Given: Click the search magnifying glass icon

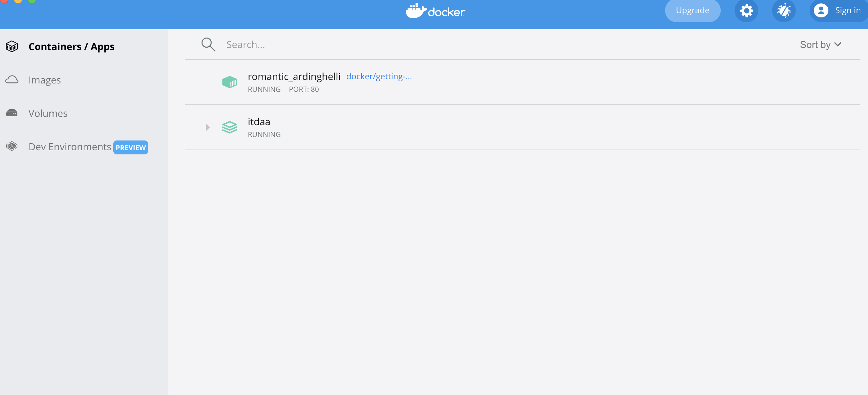Looking at the screenshot, I should click(x=208, y=45).
